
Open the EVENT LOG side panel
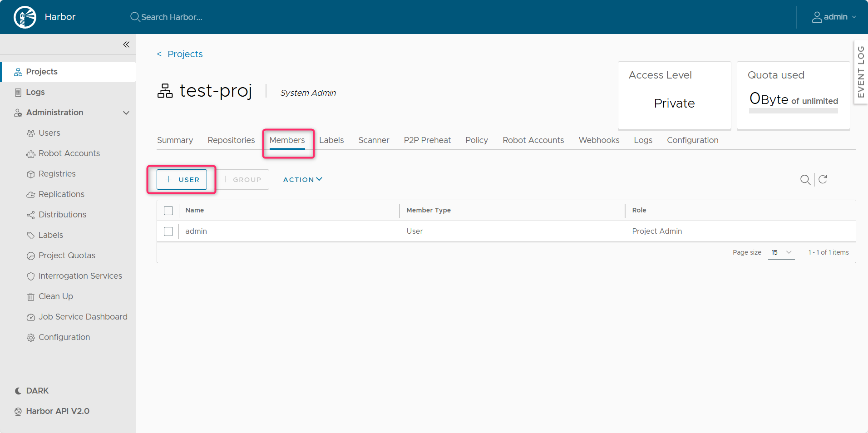coord(861,72)
